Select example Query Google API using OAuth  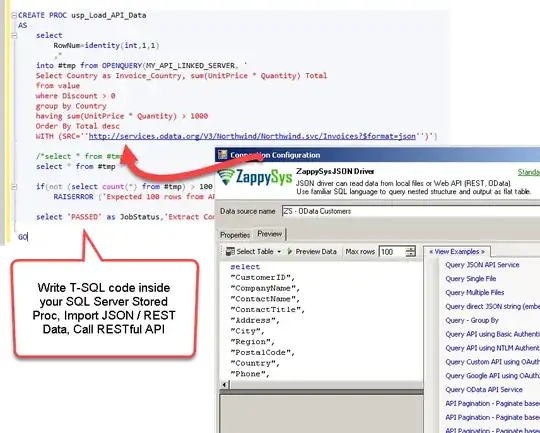pyautogui.click(x=492, y=376)
